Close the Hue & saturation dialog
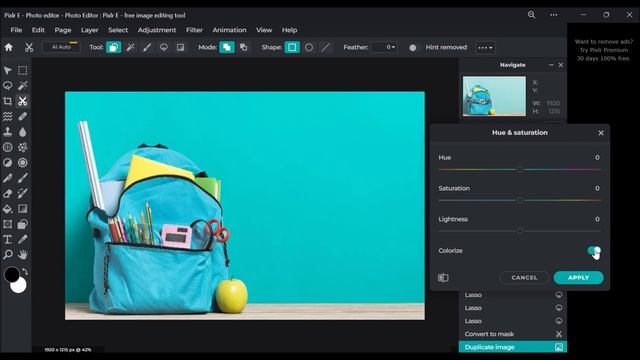The height and width of the screenshot is (360, 640). tap(601, 133)
